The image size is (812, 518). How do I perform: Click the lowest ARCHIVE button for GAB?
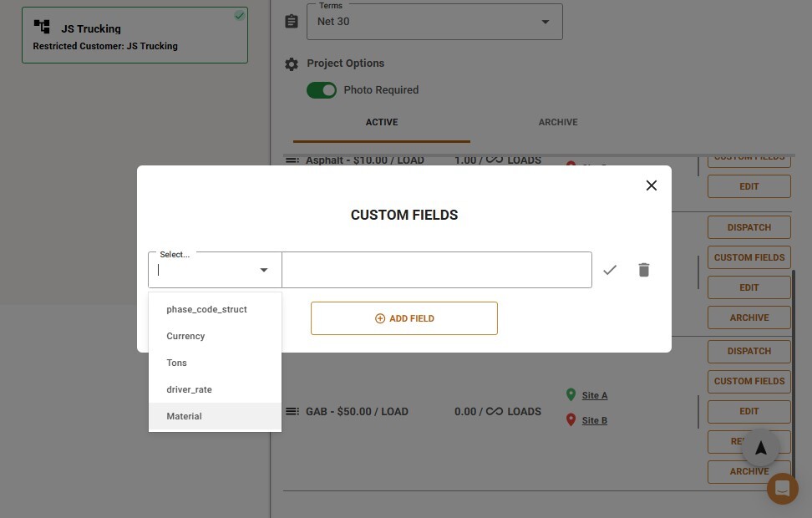tap(749, 471)
